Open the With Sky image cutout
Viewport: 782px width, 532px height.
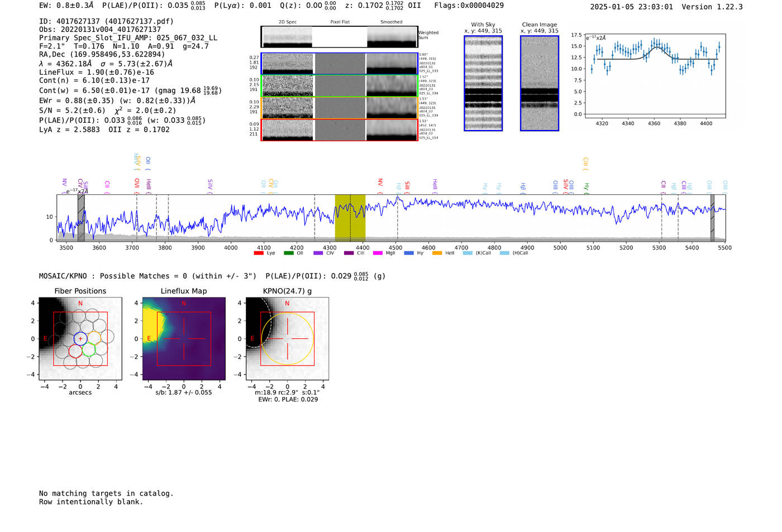[x=483, y=83]
